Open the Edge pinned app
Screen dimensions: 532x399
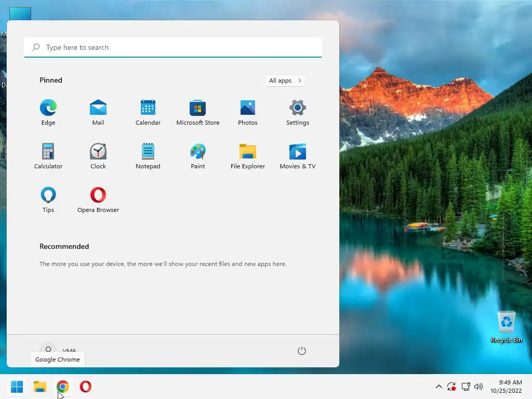(48, 113)
